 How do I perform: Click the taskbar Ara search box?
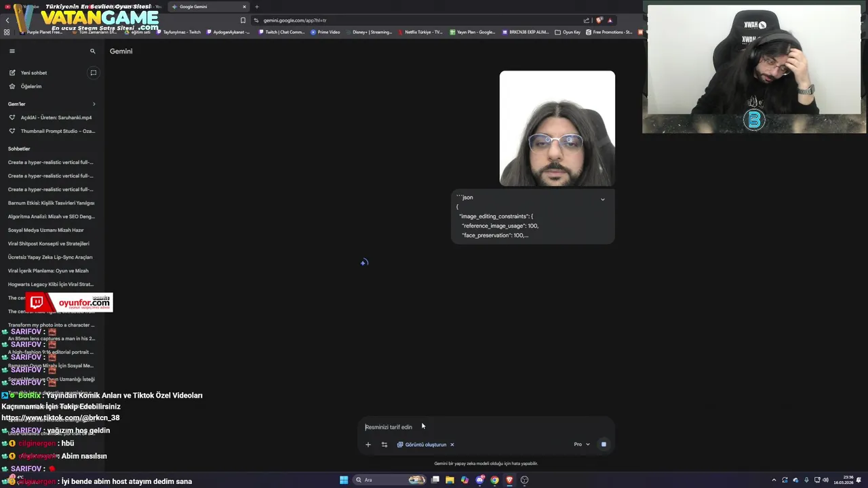[x=389, y=480]
